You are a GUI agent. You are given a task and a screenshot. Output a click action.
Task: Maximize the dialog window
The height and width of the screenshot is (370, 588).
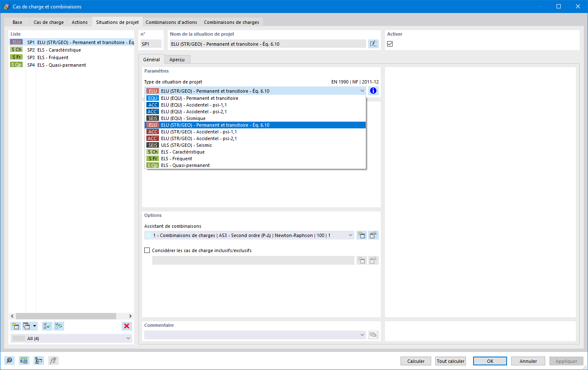coord(559,6)
